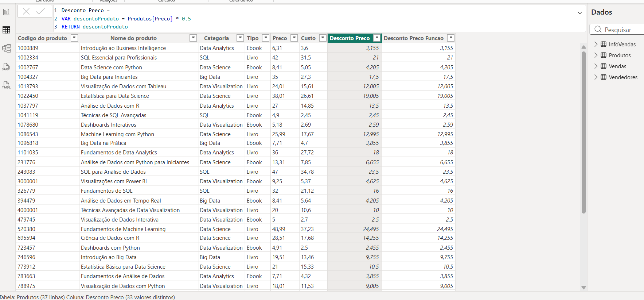Screen dimensions: 644x300
Task: Click the Produtos table icon in Dados
Action: tap(604, 55)
